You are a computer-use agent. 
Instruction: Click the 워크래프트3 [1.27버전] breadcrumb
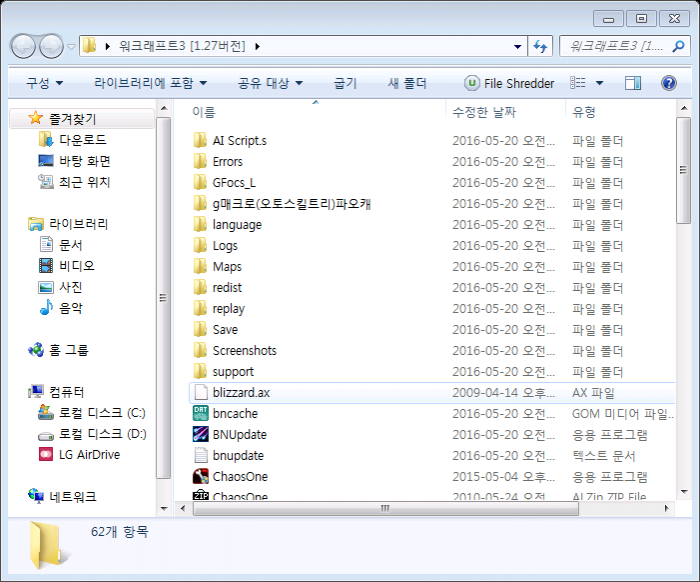[x=182, y=46]
